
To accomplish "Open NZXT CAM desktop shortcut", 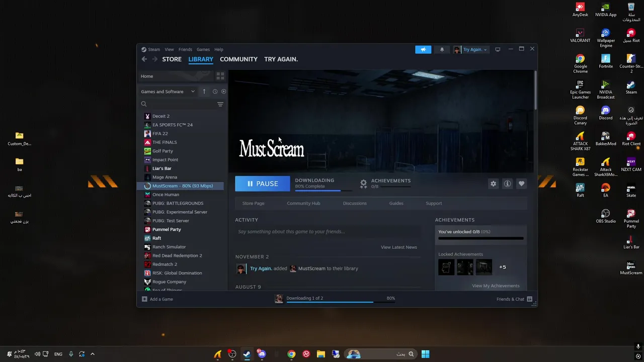I will pos(631,164).
